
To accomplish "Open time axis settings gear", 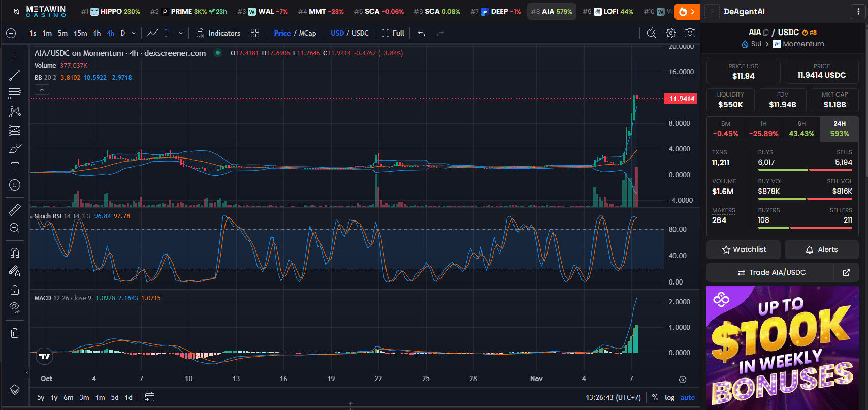I will click(x=683, y=379).
